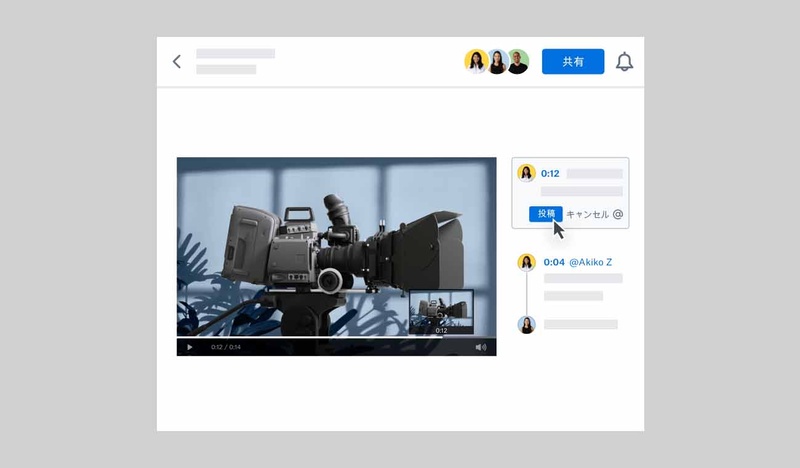
Task: Click the blue 共有 share button
Action: coord(573,62)
